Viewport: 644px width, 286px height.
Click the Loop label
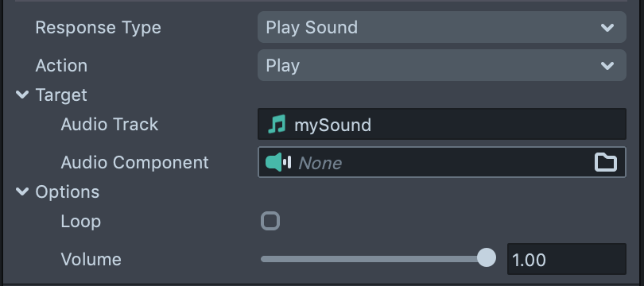coord(81,221)
